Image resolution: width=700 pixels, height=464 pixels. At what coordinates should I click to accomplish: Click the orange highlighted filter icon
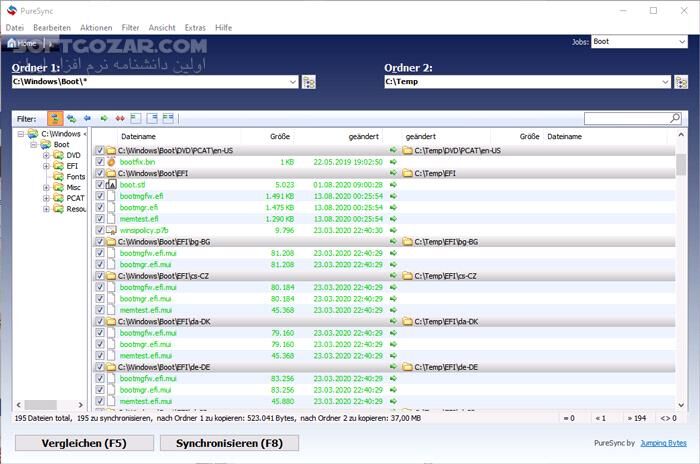pos(55,118)
